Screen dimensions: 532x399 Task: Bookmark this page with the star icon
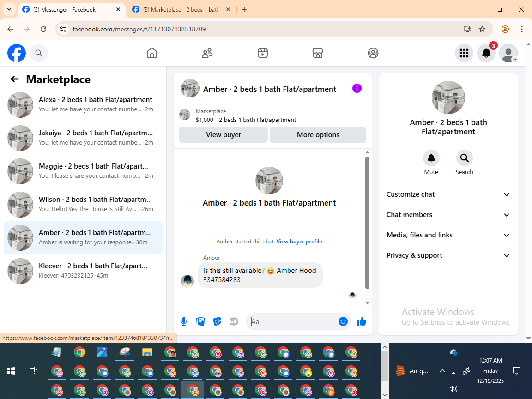point(482,29)
